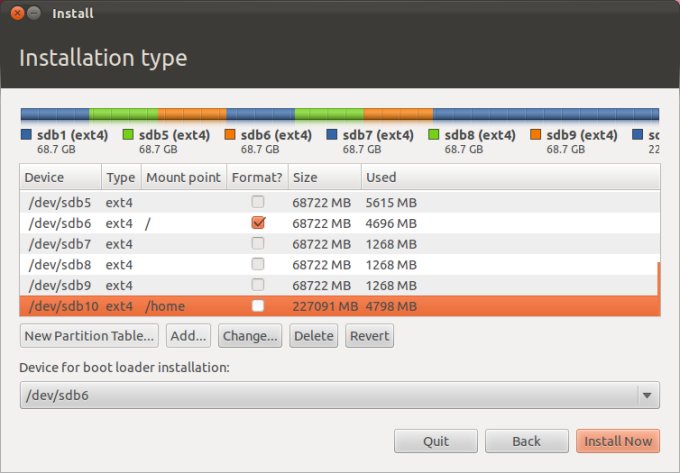680x473 pixels.
Task: Click the sdb1 (ext4) legend label
Action: tap(72, 135)
